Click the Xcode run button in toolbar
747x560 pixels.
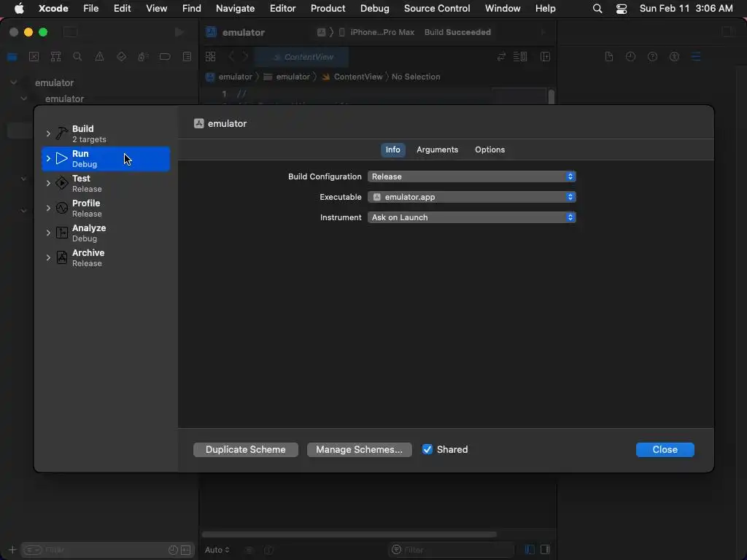(x=179, y=32)
